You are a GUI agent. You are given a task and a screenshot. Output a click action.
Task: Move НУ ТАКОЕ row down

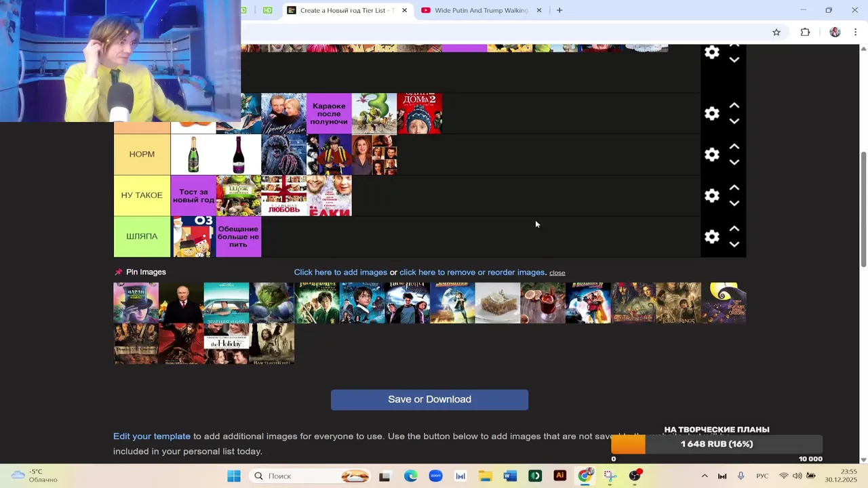coord(734,203)
